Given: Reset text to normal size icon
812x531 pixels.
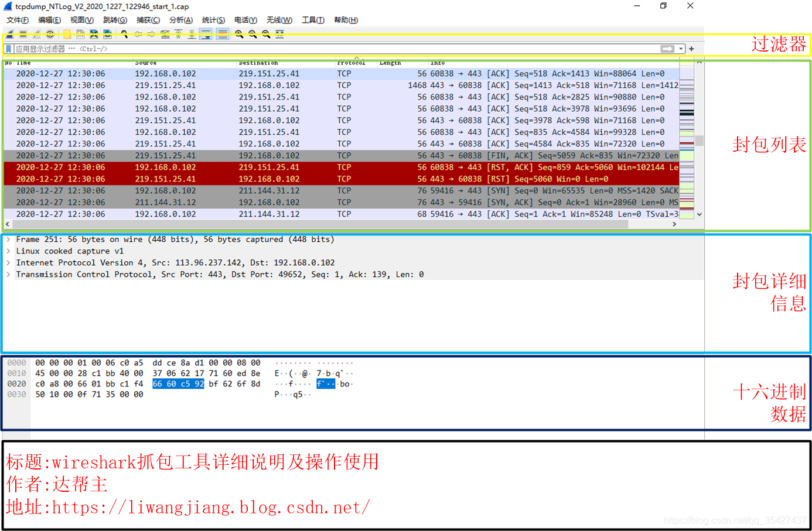Looking at the screenshot, I should pyautogui.click(x=266, y=35).
